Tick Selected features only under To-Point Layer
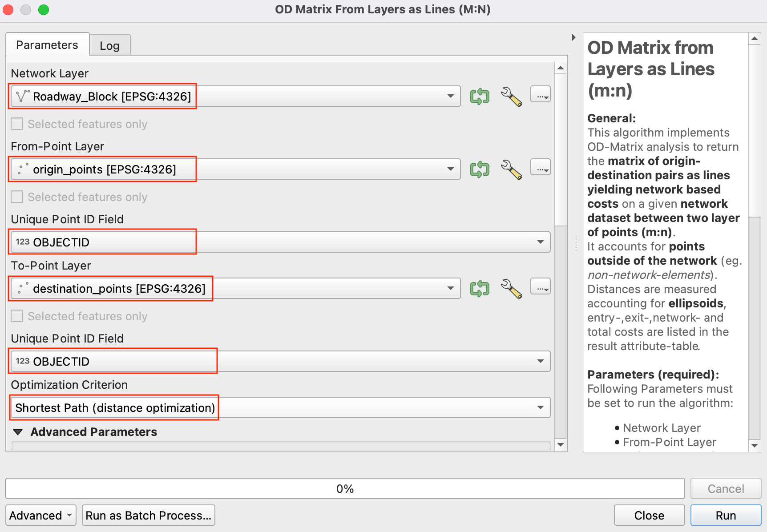 tap(17, 316)
